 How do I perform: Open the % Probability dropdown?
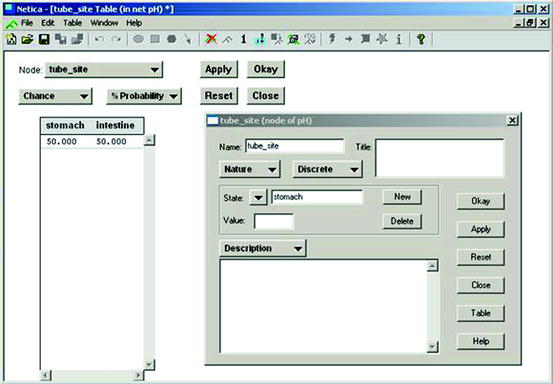tap(144, 96)
